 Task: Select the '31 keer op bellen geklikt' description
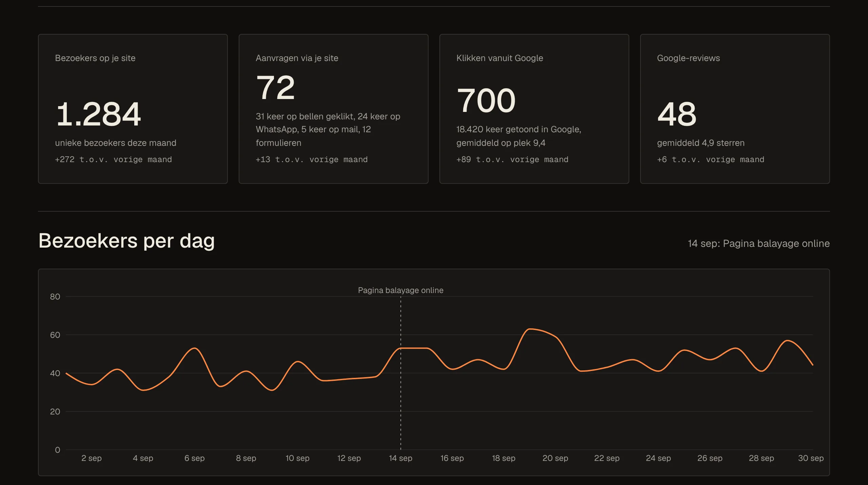328,130
